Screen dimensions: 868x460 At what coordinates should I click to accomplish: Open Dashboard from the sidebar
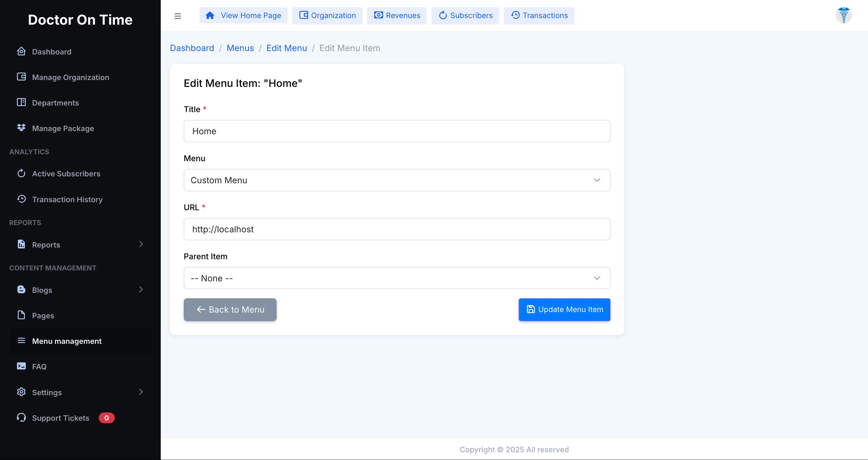80,52
